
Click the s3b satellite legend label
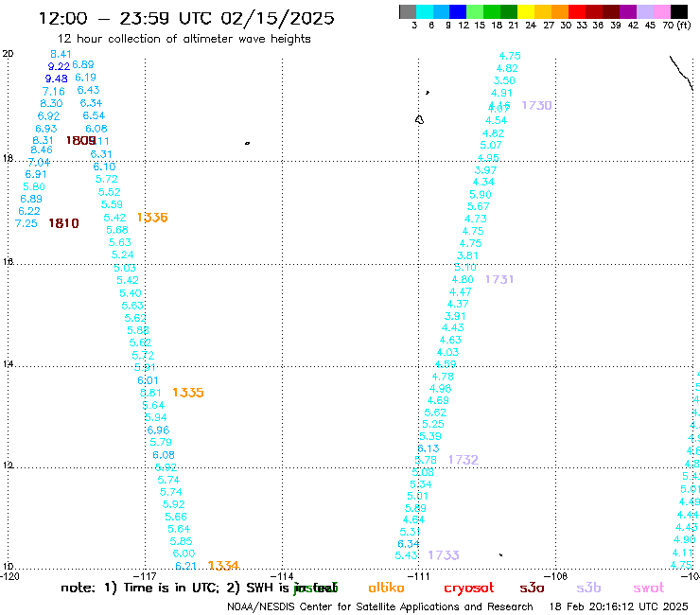588,588
